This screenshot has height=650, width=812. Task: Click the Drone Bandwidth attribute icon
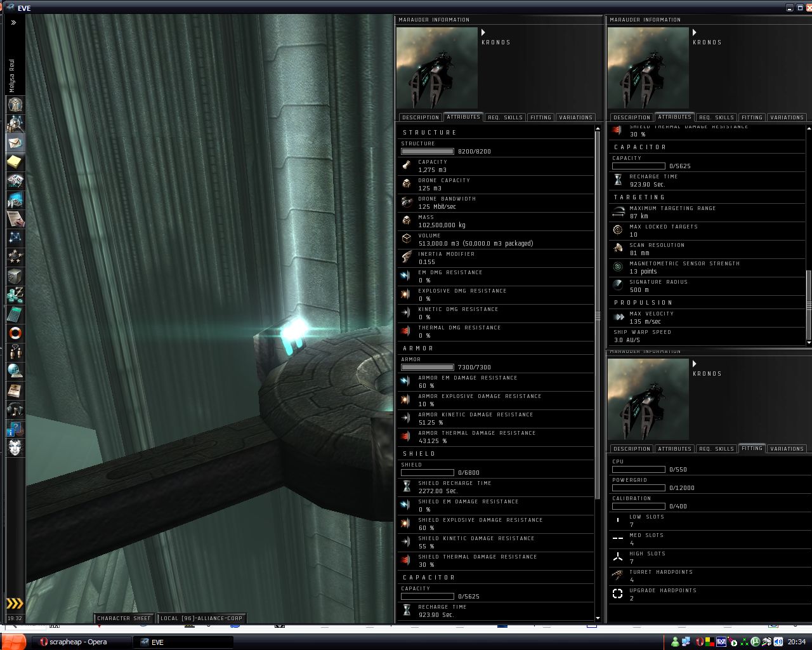[x=407, y=202]
